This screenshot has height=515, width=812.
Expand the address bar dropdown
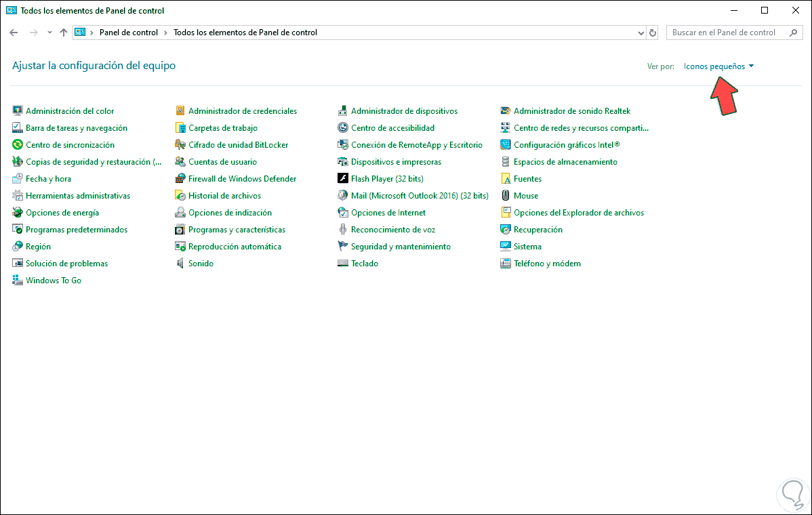640,32
